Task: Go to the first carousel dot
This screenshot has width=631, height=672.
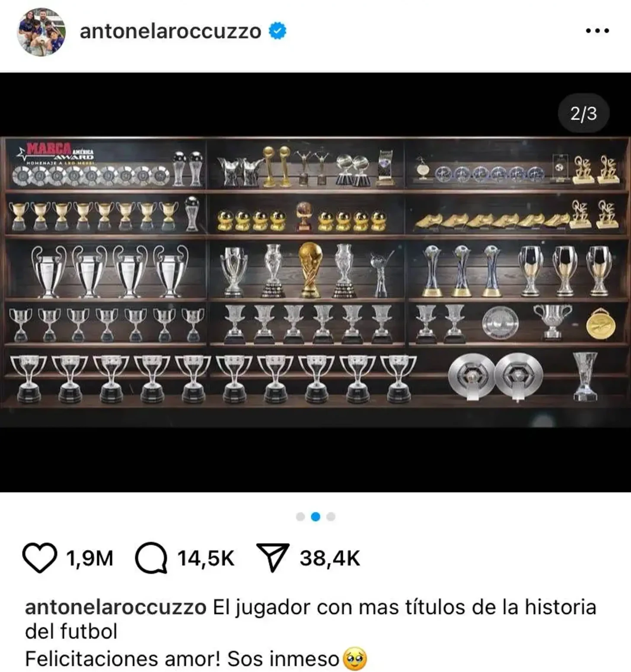Action: (300, 516)
